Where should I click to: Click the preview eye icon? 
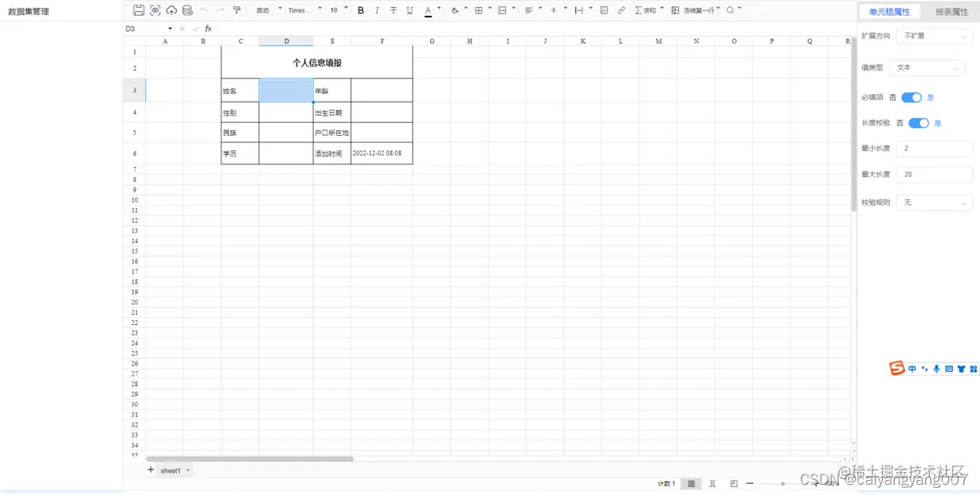[155, 10]
